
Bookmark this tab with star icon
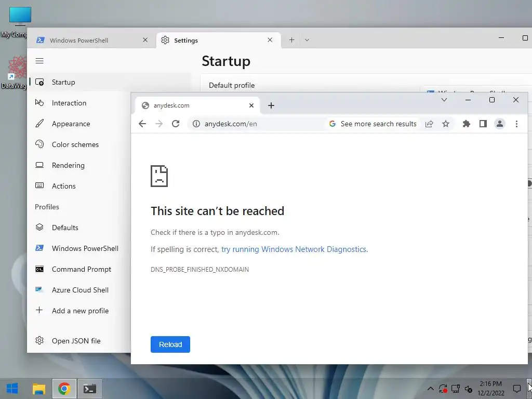445,124
